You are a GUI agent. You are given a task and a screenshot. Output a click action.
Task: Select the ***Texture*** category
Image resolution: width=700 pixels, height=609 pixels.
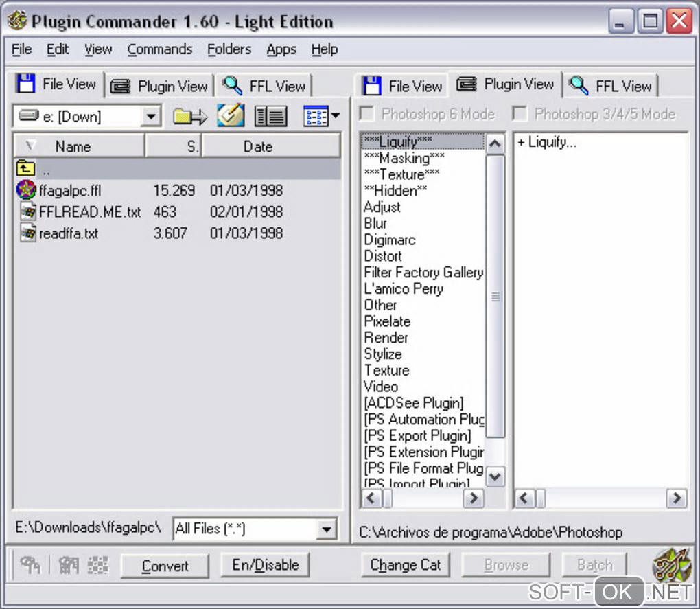(x=422, y=174)
